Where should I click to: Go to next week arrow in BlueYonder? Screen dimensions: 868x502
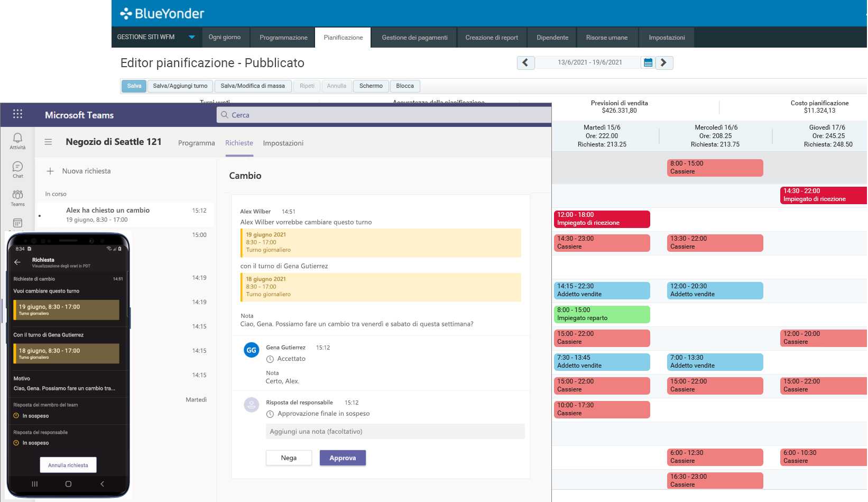tap(664, 62)
